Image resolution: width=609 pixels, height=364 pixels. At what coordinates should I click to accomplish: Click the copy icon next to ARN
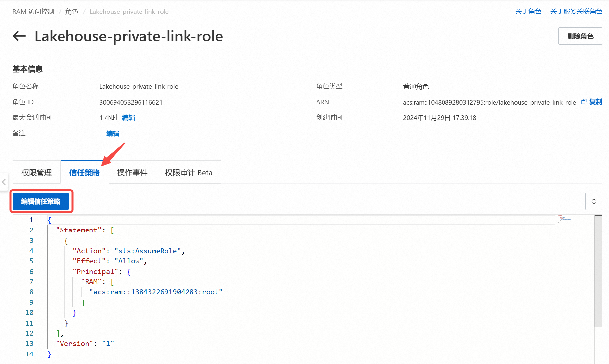(x=584, y=102)
